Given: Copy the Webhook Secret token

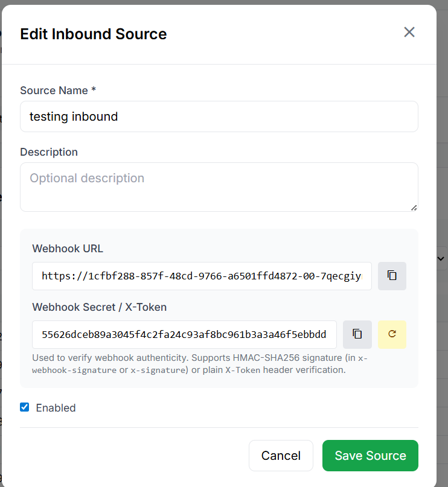Looking at the screenshot, I should [357, 334].
